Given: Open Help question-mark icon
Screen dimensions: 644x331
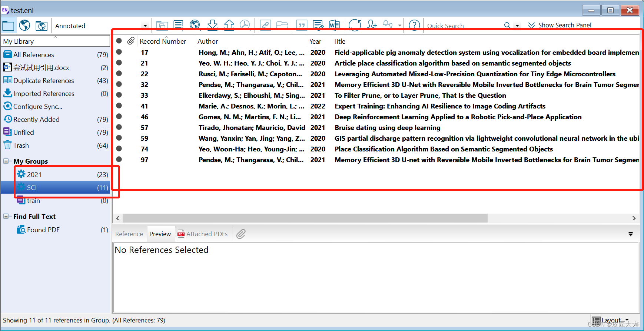Looking at the screenshot, I should pos(414,25).
